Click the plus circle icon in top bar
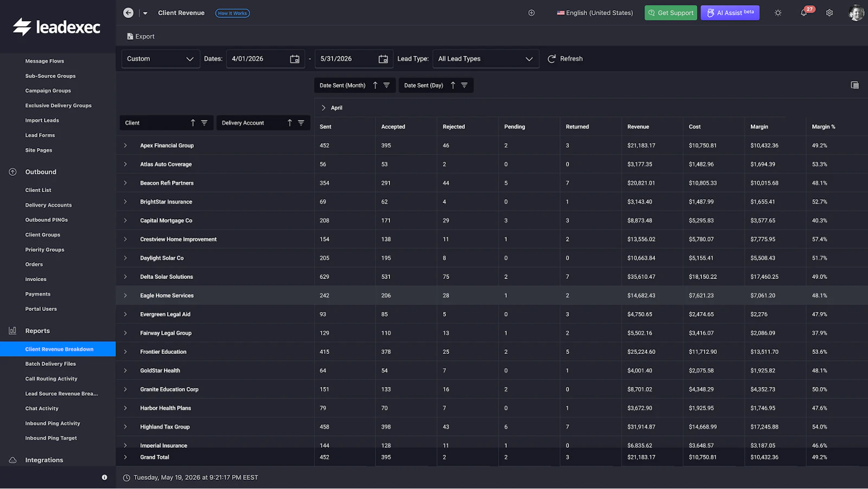This screenshot has height=489, width=868. click(532, 13)
